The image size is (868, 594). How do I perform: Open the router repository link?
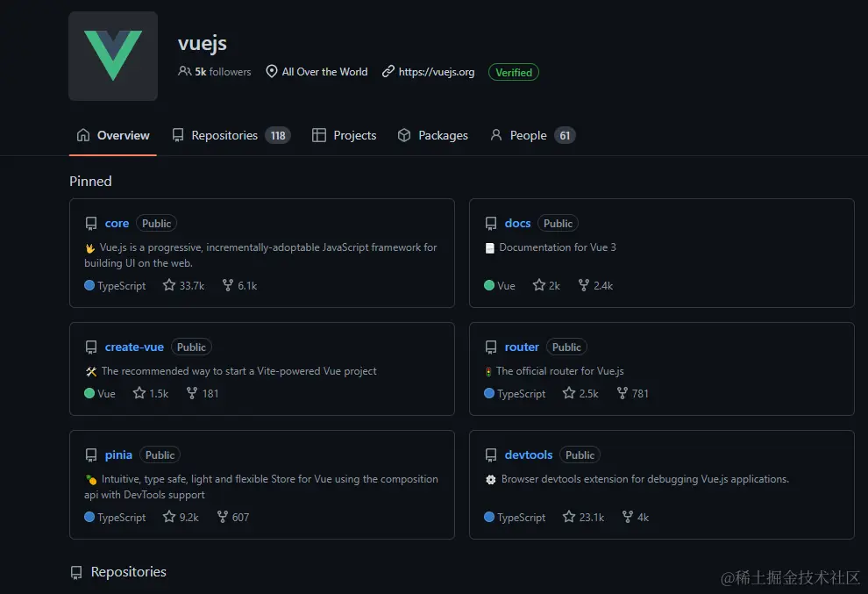point(522,347)
